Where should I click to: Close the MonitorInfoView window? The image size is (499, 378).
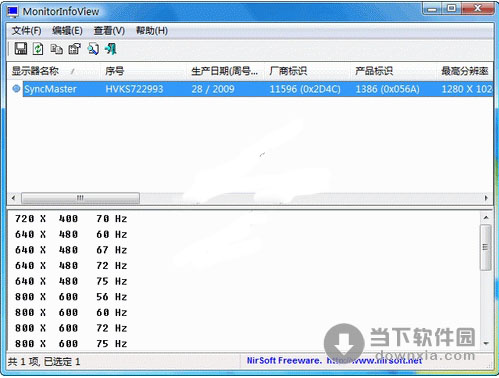coord(478,9)
